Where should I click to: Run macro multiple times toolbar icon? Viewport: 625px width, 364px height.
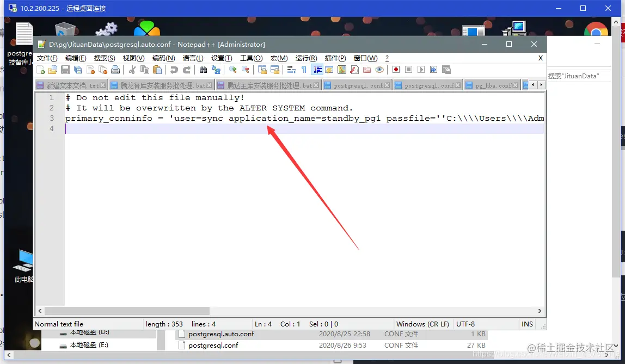coord(434,70)
